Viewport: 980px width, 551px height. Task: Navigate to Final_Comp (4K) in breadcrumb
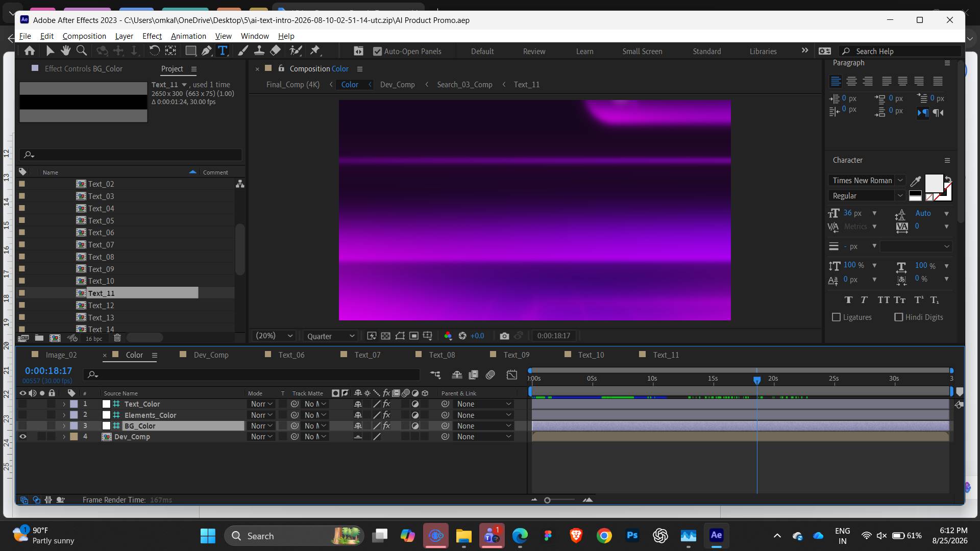(292, 85)
